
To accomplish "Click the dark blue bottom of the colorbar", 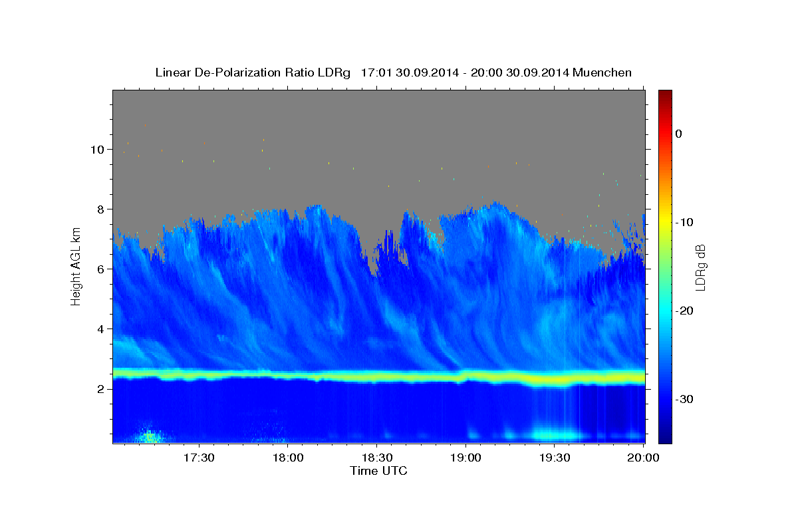I will click(x=665, y=438).
